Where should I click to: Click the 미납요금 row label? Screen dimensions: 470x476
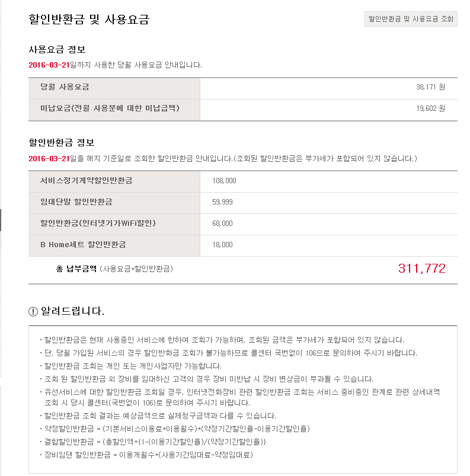click(x=110, y=108)
